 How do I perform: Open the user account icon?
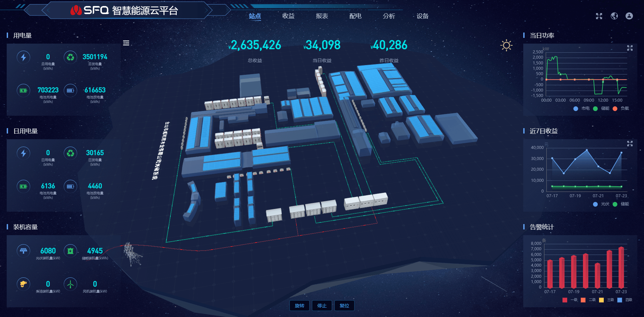pyautogui.click(x=629, y=16)
